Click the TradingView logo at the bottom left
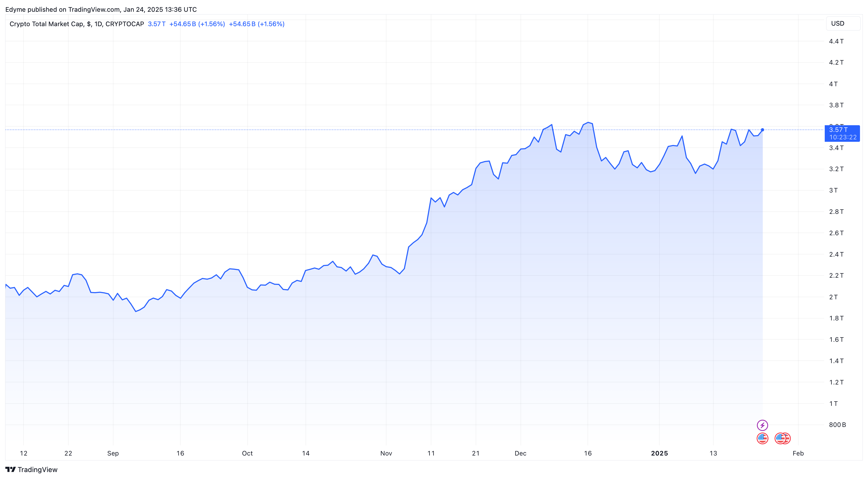The image size is (868, 479). click(x=10, y=469)
